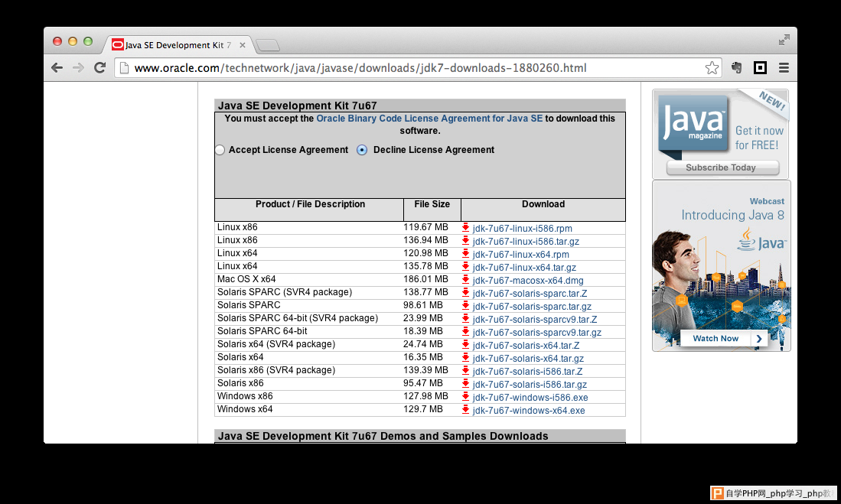841x504 pixels.
Task: Select Accept License Agreement radio button
Action: click(x=220, y=150)
